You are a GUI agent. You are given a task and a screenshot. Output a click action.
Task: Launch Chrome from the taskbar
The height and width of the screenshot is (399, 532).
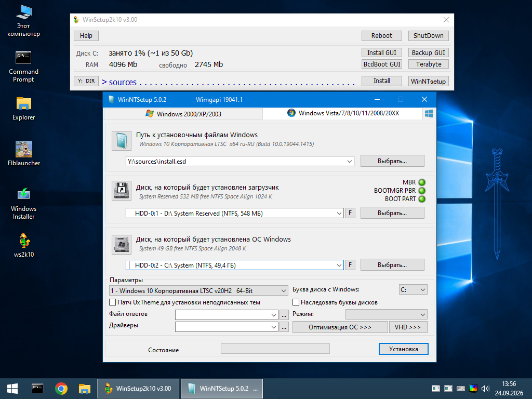pyautogui.click(x=61, y=389)
